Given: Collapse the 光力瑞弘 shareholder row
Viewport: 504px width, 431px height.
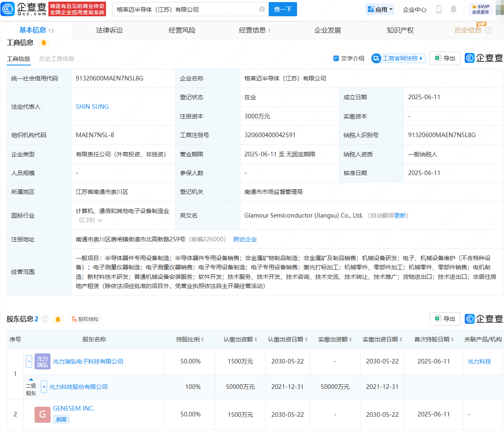Looking at the screenshot, I should tap(29, 361).
